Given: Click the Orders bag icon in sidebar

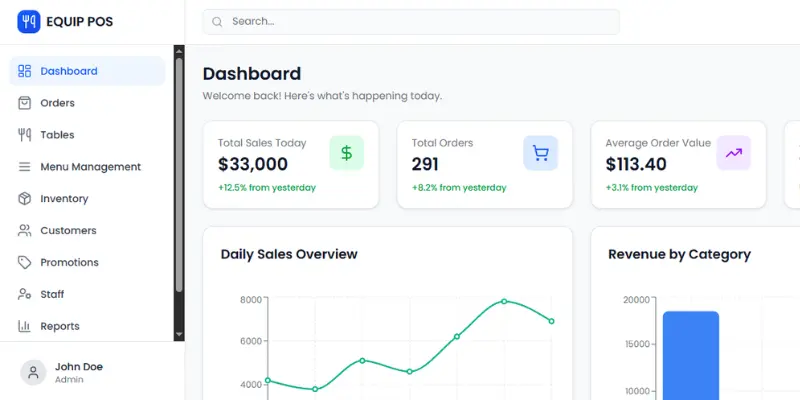Looking at the screenshot, I should pos(25,103).
